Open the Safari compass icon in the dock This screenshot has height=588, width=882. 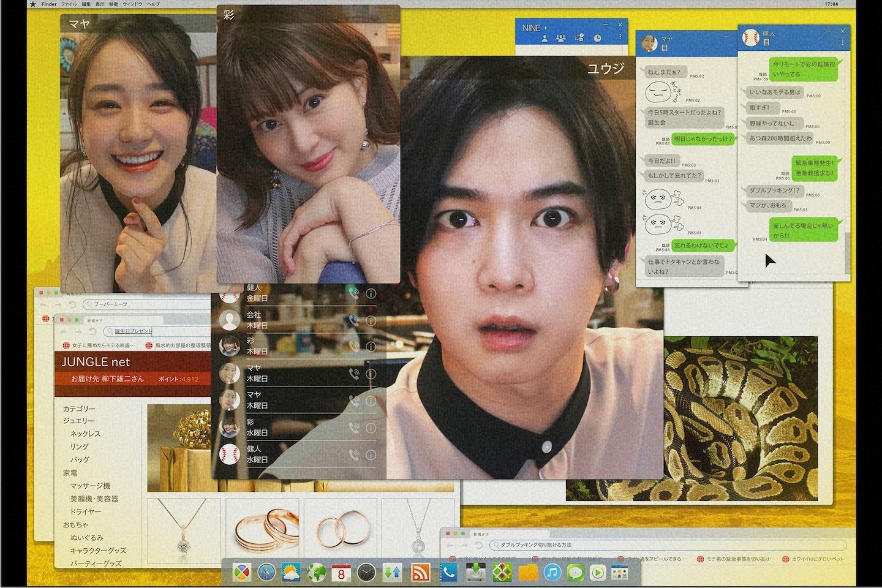[268, 573]
